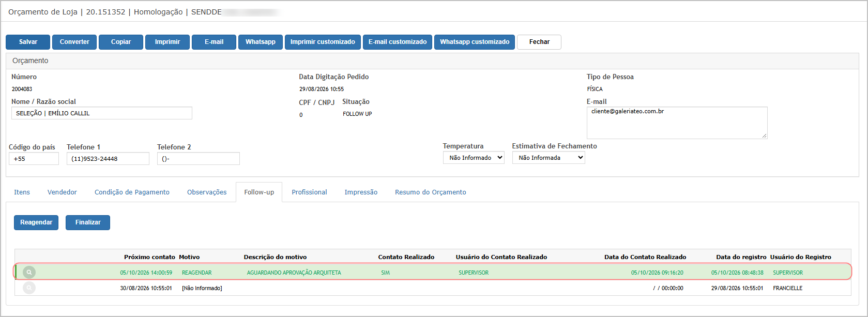Focus the Telefone 2 field
This screenshot has height=317, width=868.
point(199,159)
